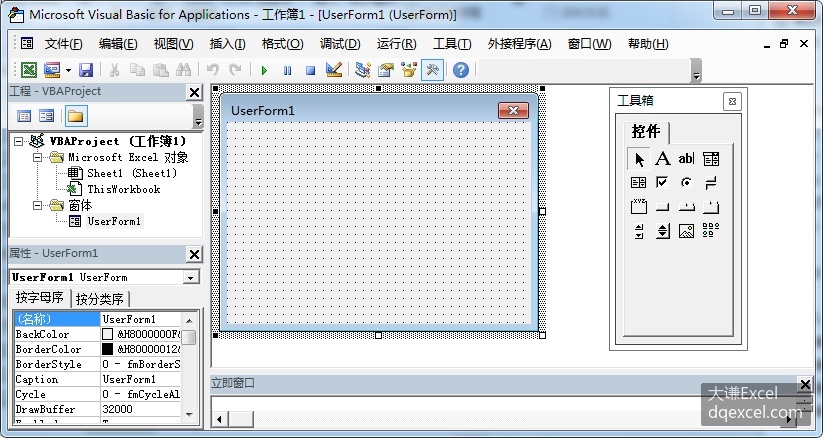Collapse the VBAProject (工作簿1) tree node

click(x=19, y=141)
